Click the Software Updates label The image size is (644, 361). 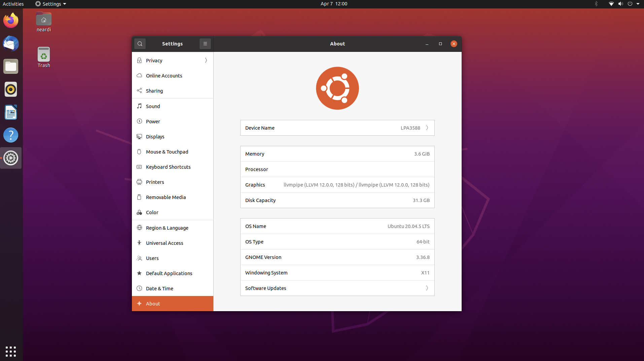[x=265, y=288]
